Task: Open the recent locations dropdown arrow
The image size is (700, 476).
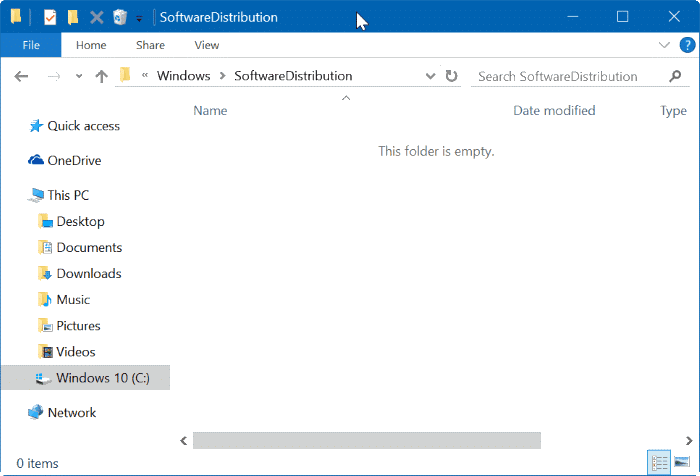Action: click(79, 76)
